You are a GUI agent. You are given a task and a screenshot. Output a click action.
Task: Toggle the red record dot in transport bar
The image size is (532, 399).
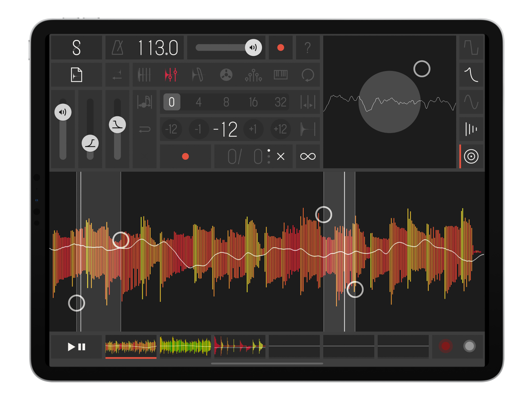coord(280,47)
